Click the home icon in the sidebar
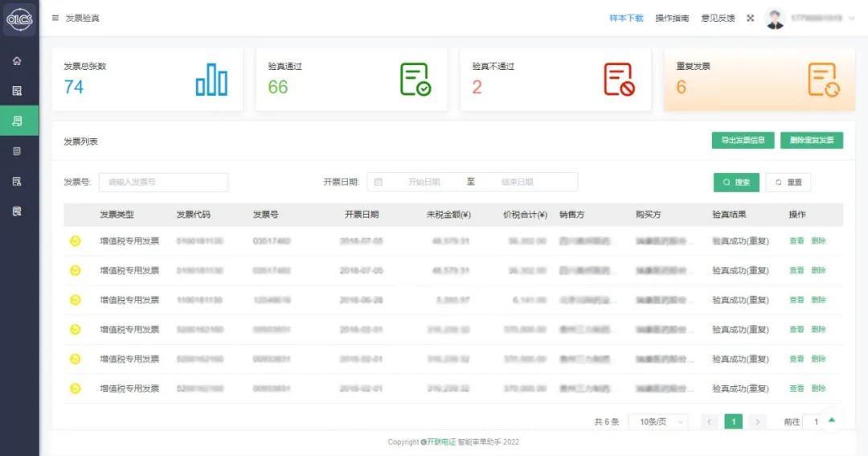868x456 pixels. point(17,61)
